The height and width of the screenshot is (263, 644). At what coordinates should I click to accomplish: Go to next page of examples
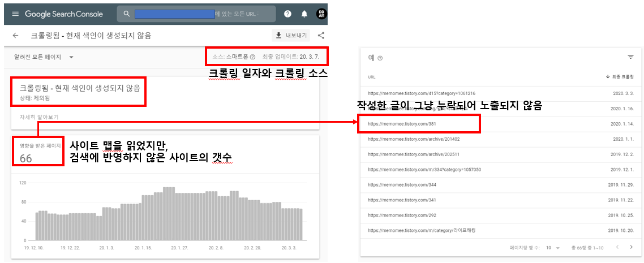coord(631,247)
